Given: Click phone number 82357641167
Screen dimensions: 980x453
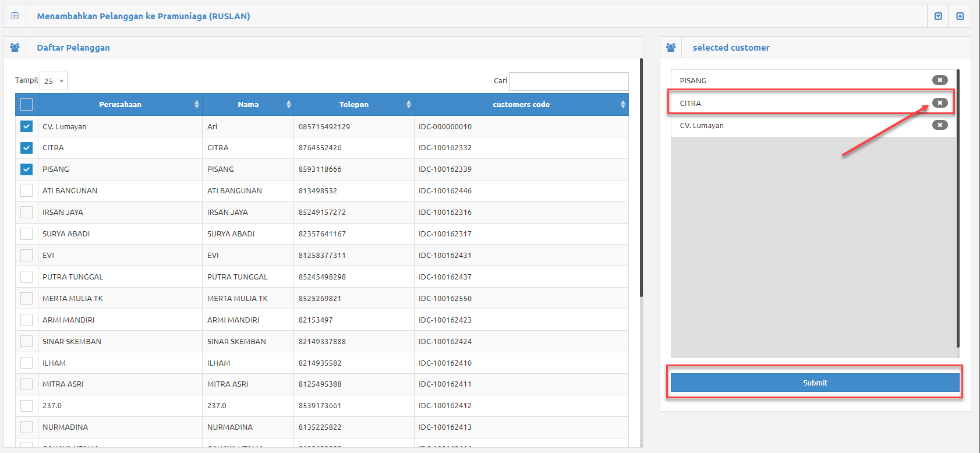Looking at the screenshot, I should pyautogui.click(x=322, y=234).
